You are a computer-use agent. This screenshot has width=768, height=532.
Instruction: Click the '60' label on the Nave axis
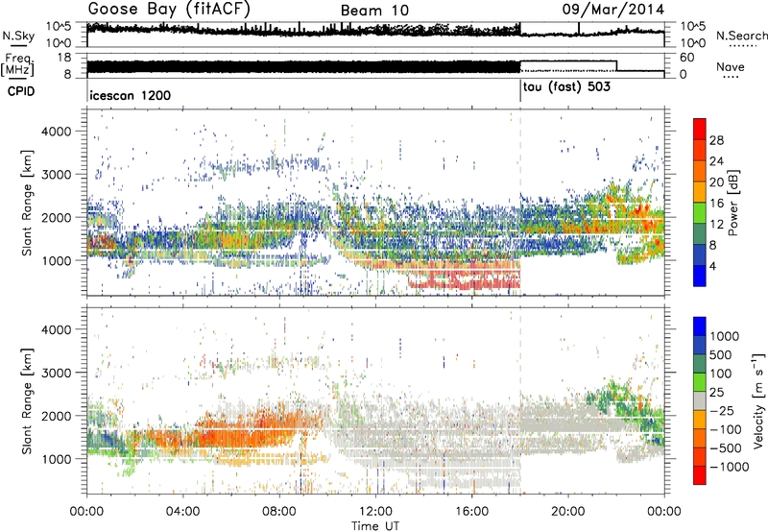click(686, 58)
